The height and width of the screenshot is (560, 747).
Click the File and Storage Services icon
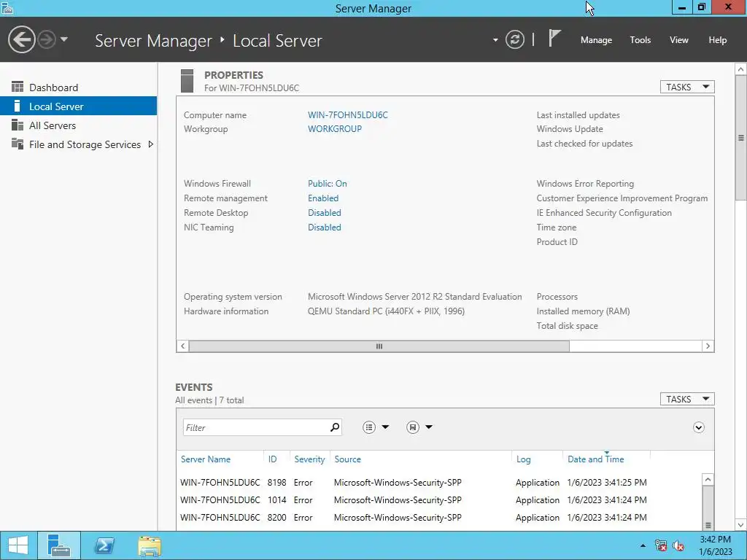click(18, 144)
